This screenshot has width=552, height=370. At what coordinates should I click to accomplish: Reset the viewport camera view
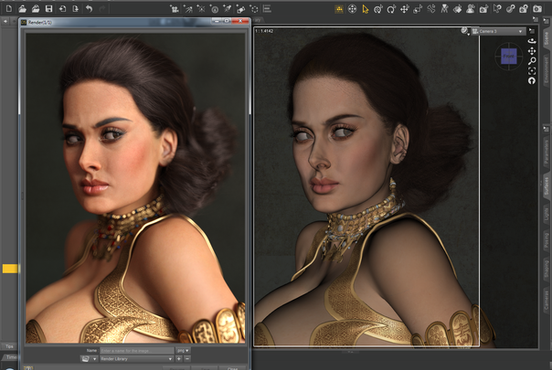click(532, 81)
